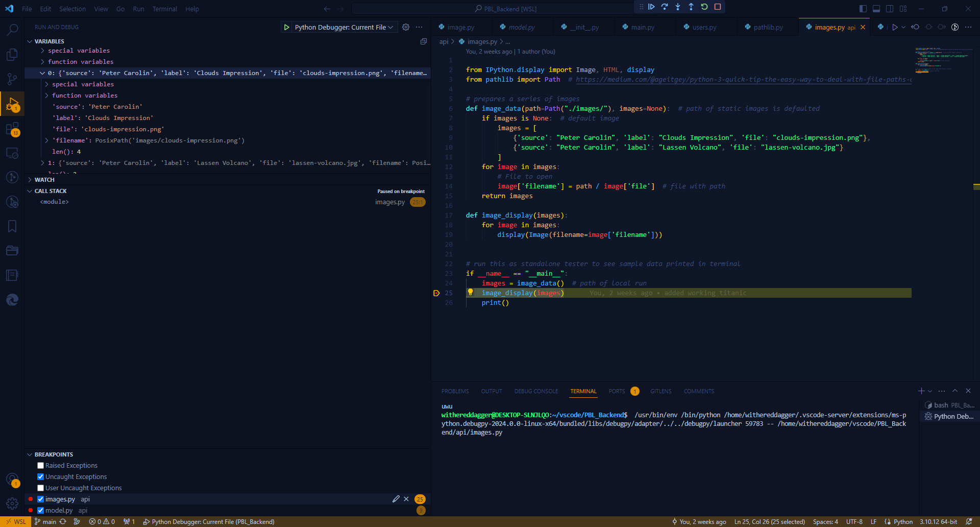Viewport: 980px width, 527px height.
Task: Click WSL remote indicator in status bar
Action: tap(16, 522)
